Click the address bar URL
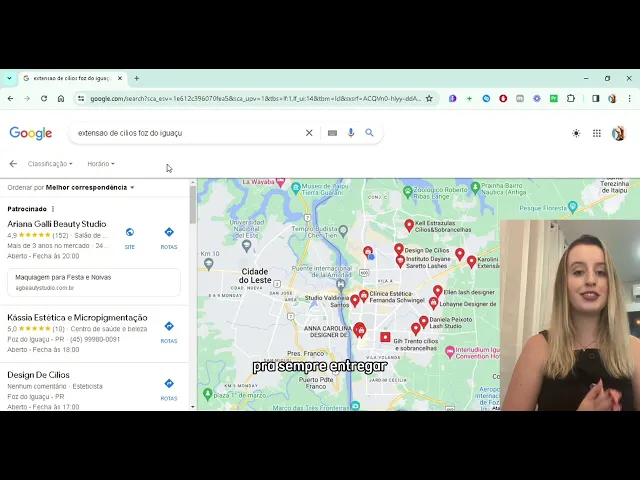 255,98
